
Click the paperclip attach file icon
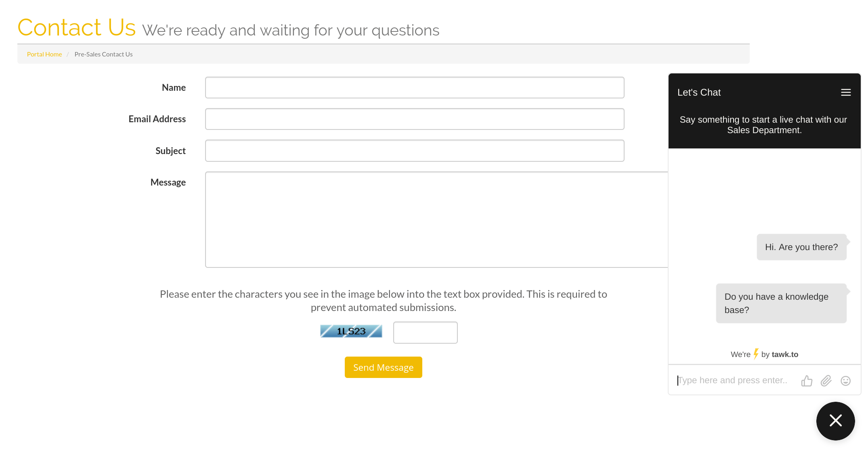pos(826,381)
